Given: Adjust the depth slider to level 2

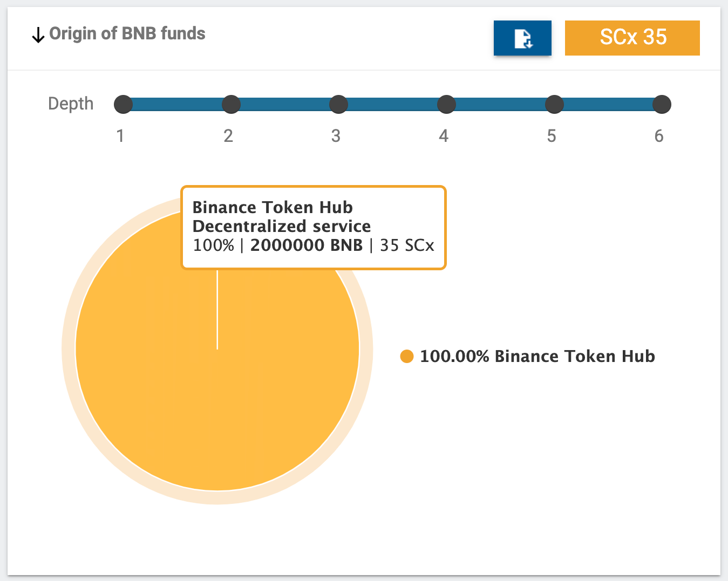Looking at the screenshot, I should (x=230, y=104).
